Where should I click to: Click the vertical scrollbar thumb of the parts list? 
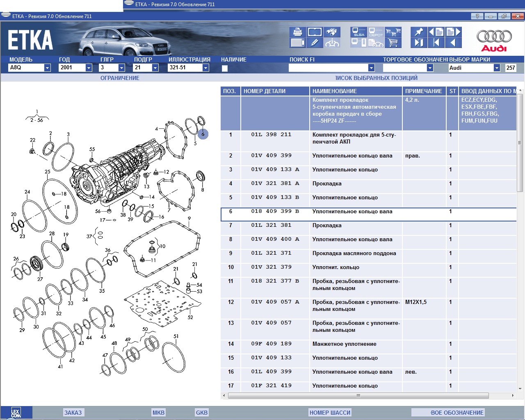pos(520,143)
